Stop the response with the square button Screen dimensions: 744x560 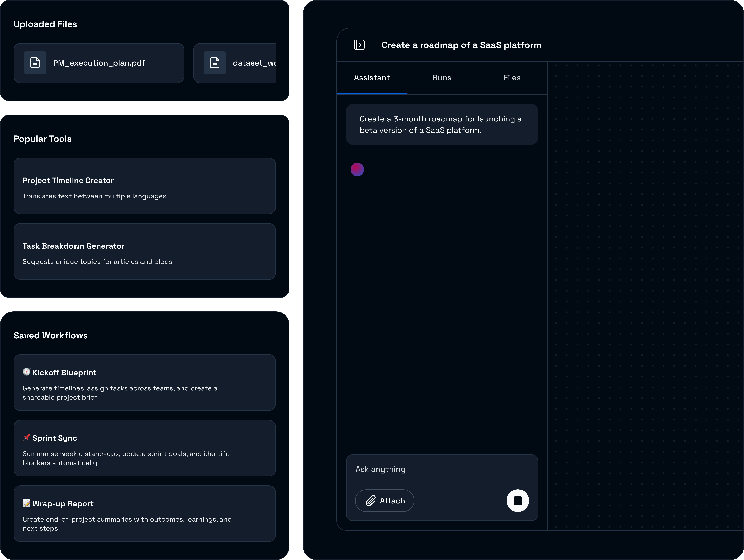[518, 501]
